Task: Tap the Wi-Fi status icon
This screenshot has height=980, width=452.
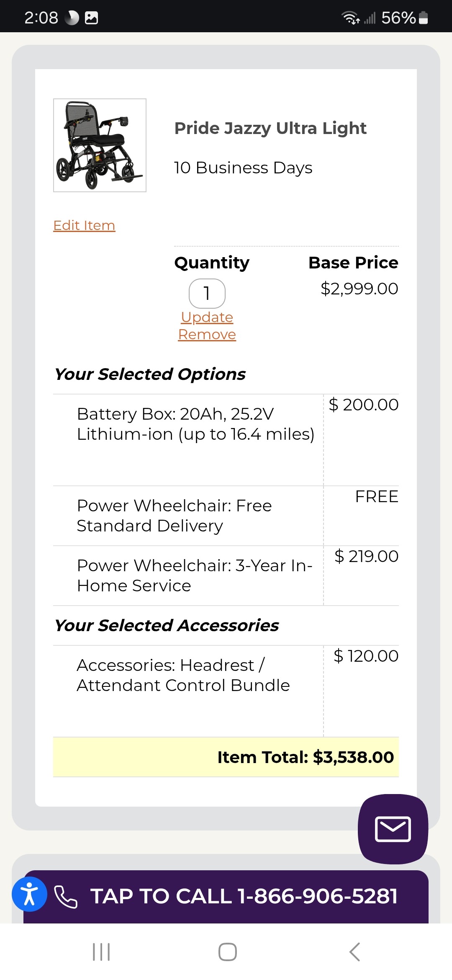Action: coord(350,18)
